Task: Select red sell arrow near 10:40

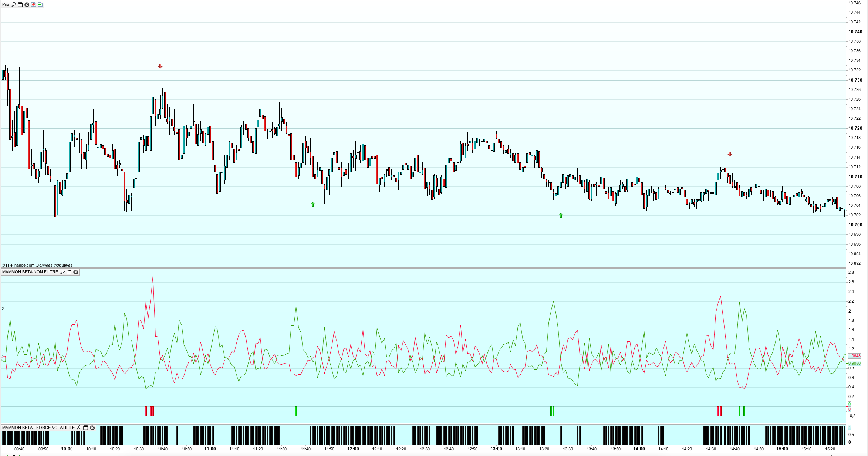Action: click(x=160, y=66)
